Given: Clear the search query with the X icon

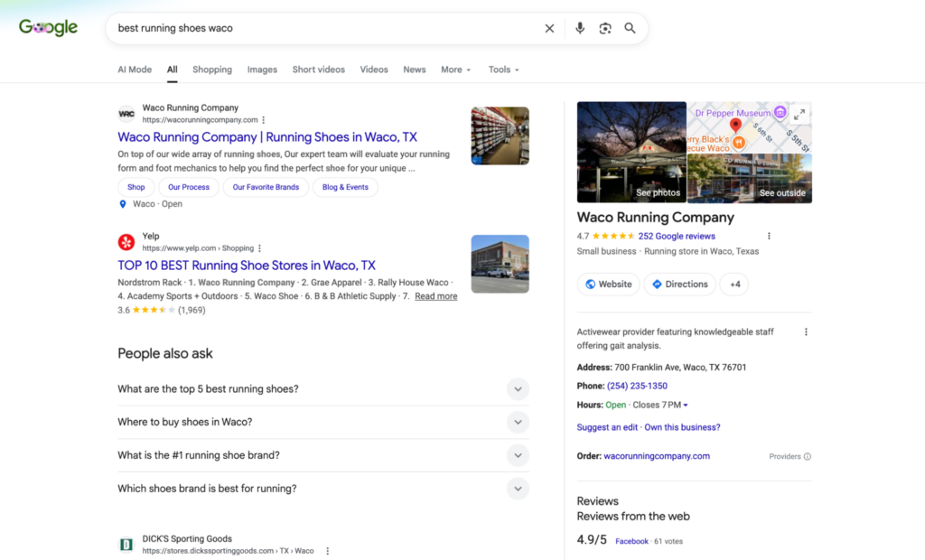Looking at the screenshot, I should click(549, 28).
